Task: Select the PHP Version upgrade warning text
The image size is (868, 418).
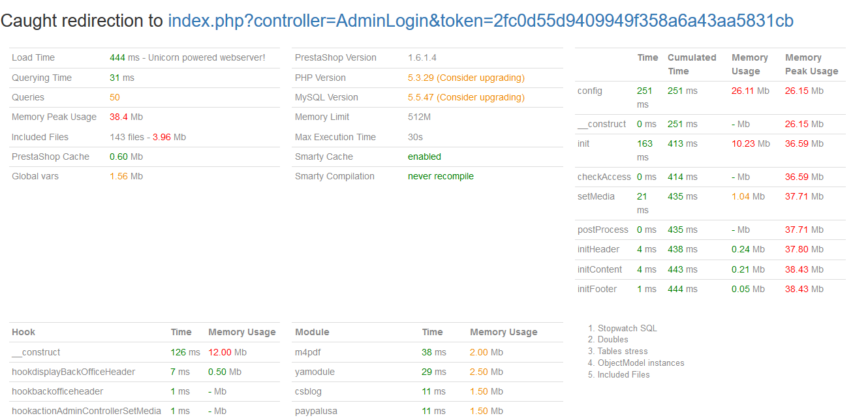Action: point(466,78)
